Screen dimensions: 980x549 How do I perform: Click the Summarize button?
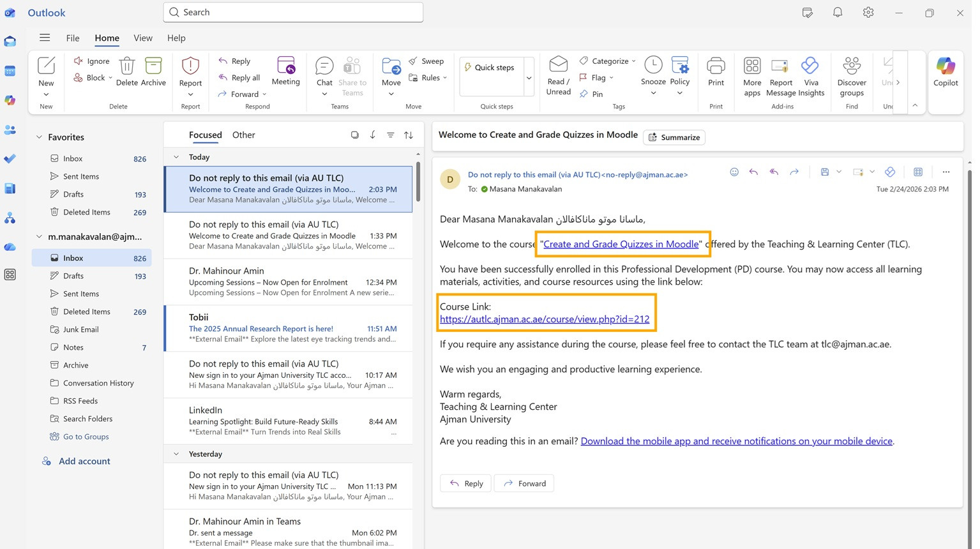pyautogui.click(x=674, y=137)
